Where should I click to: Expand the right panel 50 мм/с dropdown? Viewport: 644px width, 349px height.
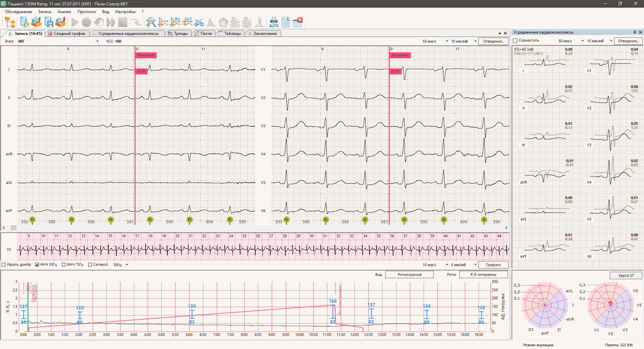[x=583, y=41]
